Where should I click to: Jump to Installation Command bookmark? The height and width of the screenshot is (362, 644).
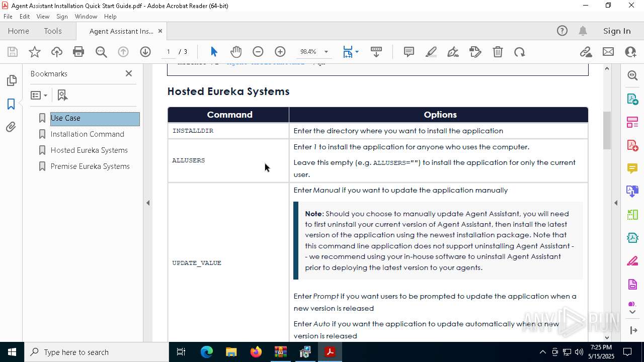coord(88,134)
